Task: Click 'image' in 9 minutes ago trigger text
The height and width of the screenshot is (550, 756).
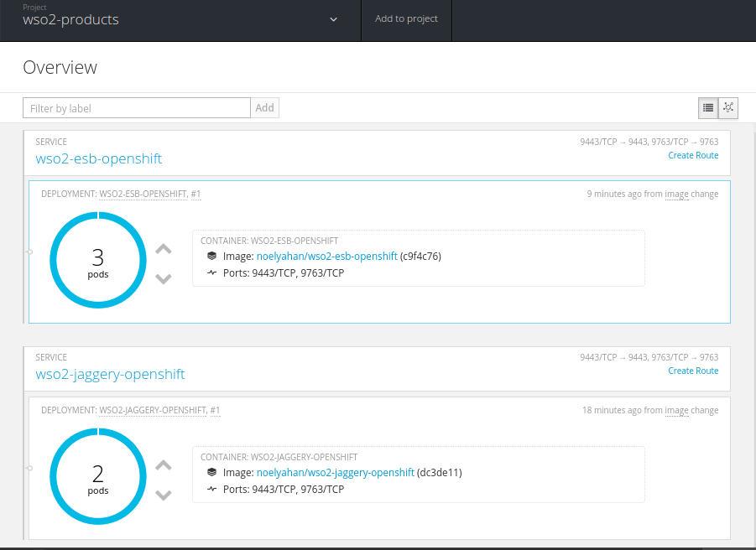Action: click(x=676, y=194)
